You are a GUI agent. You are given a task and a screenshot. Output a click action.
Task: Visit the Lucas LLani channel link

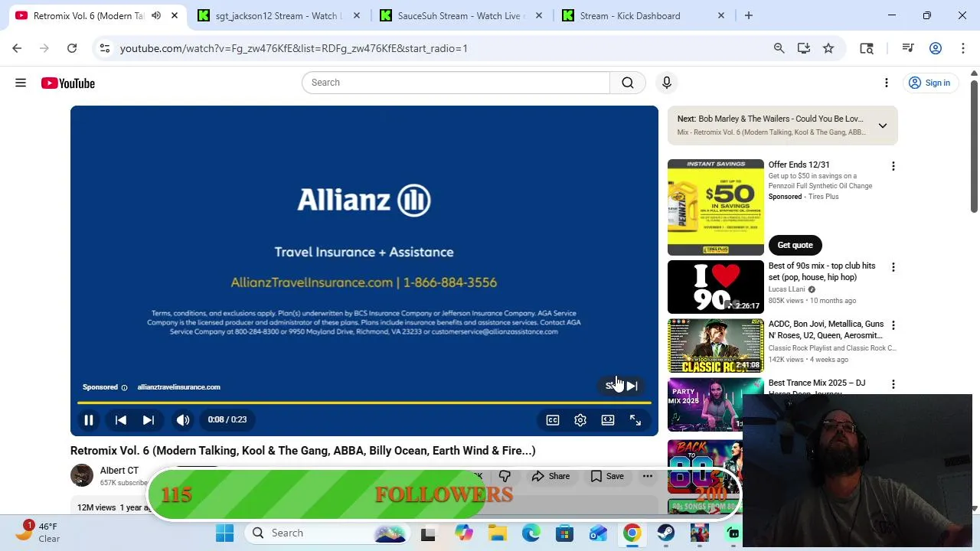786,289
